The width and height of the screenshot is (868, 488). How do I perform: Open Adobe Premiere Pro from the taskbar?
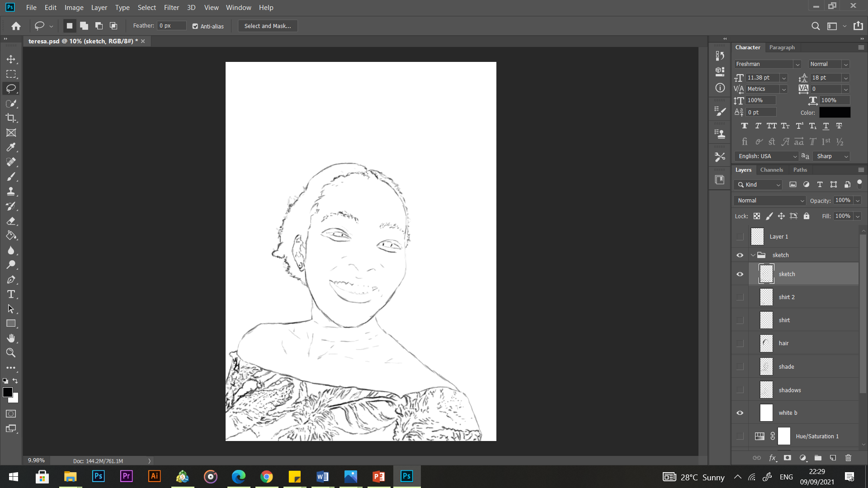126,476
